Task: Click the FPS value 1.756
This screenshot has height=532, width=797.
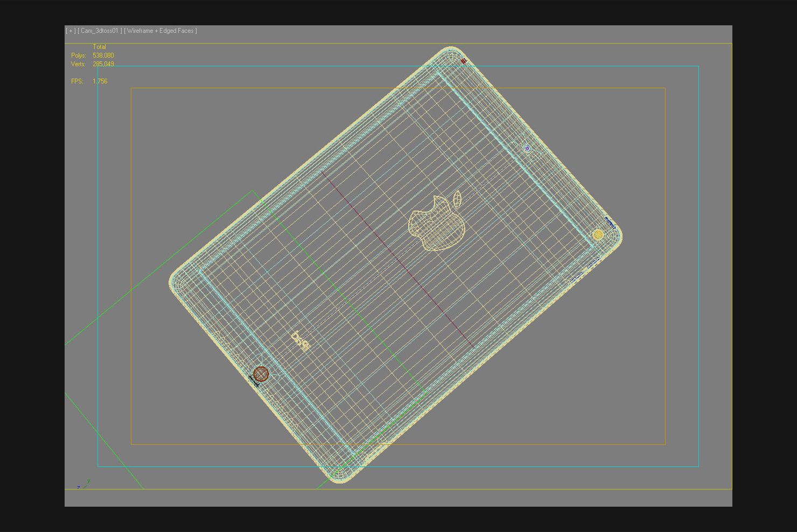Action: (x=100, y=81)
